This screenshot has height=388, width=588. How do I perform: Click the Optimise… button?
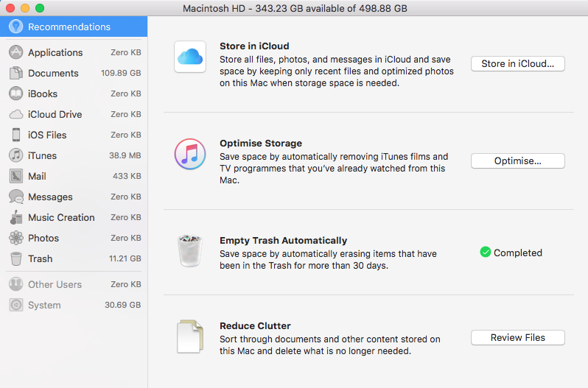point(518,161)
